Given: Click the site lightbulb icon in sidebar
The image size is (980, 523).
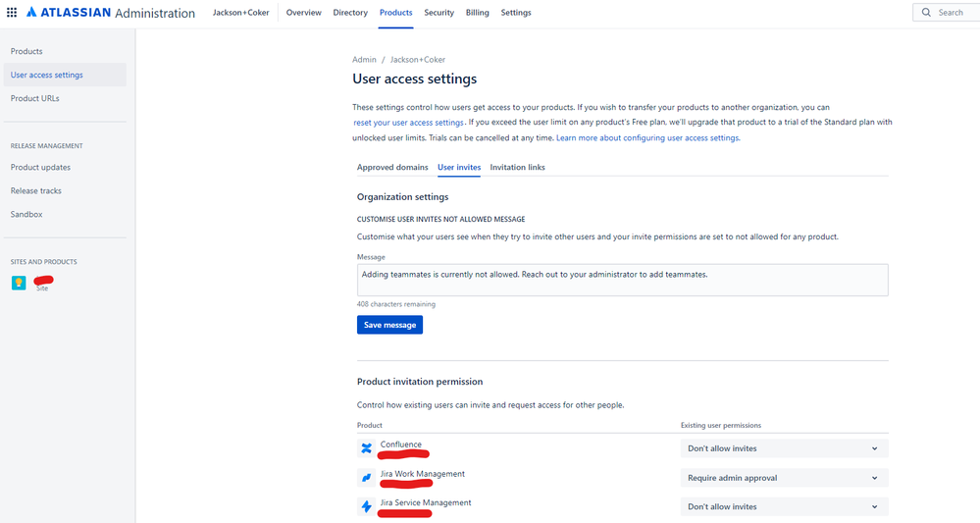Looking at the screenshot, I should coord(19,283).
